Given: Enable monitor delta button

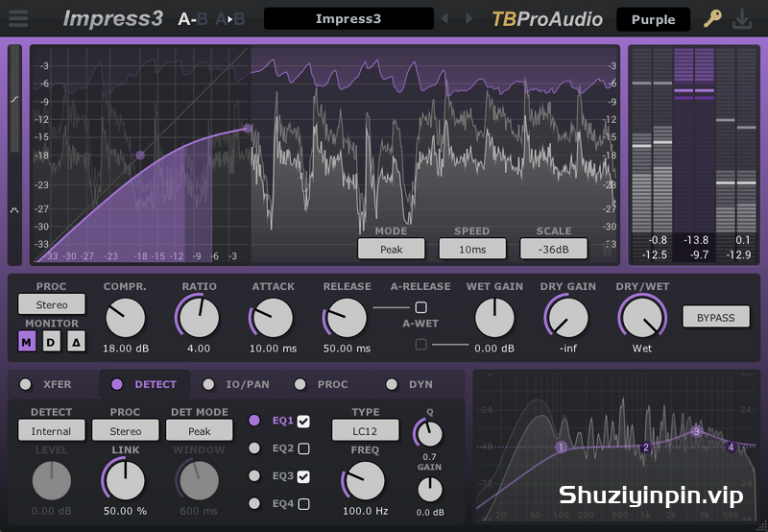Looking at the screenshot, I should [77, 342].
